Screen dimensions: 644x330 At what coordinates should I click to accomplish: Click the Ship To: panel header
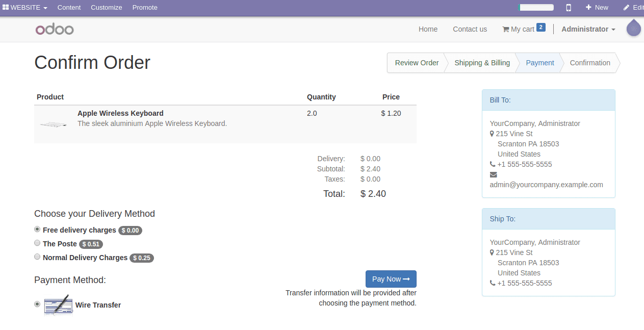coord(549,219)
